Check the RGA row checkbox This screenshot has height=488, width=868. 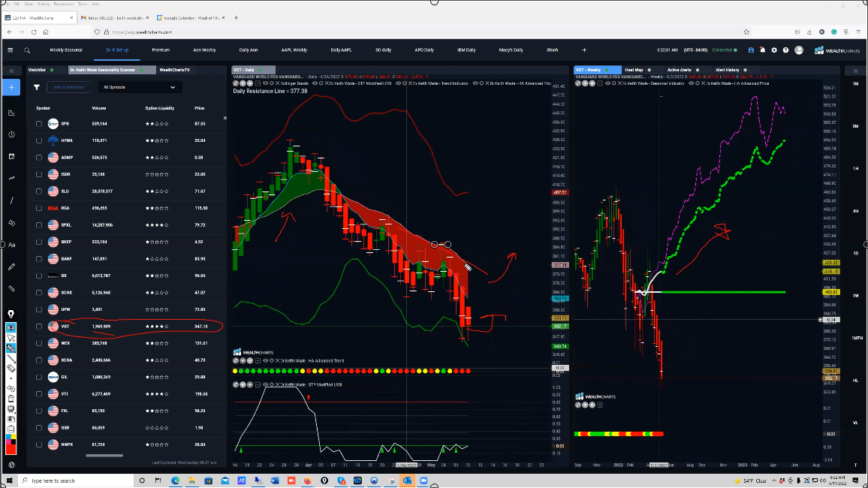[39, 208]
